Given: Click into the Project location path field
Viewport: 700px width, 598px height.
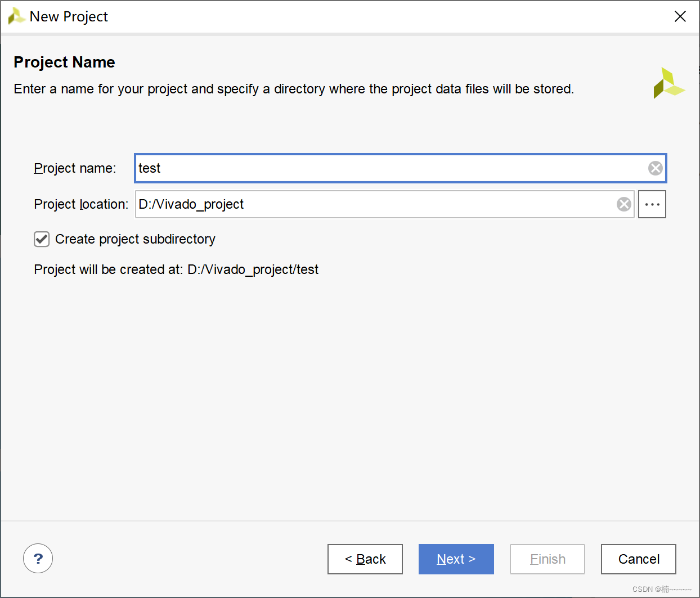Looking at the screenshot, I should click(x=371, y=204).
